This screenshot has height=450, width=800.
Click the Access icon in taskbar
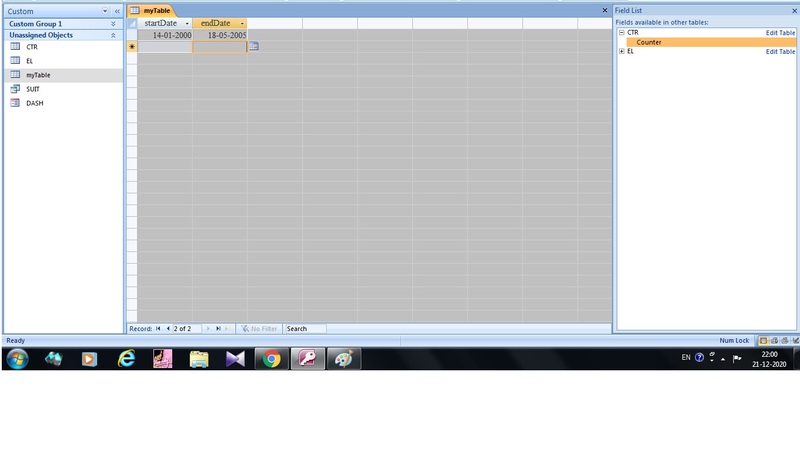(x=308, y=359)
